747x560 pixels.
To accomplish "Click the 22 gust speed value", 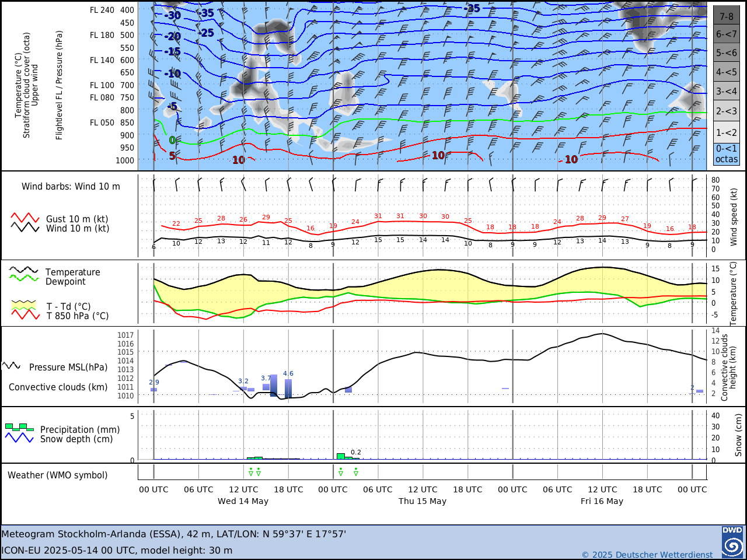I will point(176,223).
